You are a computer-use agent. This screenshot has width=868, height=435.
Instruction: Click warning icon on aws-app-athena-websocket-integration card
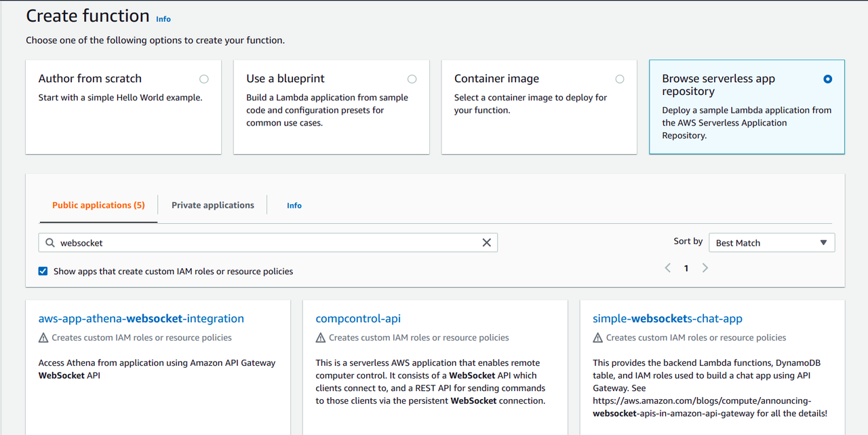click(x=43, y=338)
